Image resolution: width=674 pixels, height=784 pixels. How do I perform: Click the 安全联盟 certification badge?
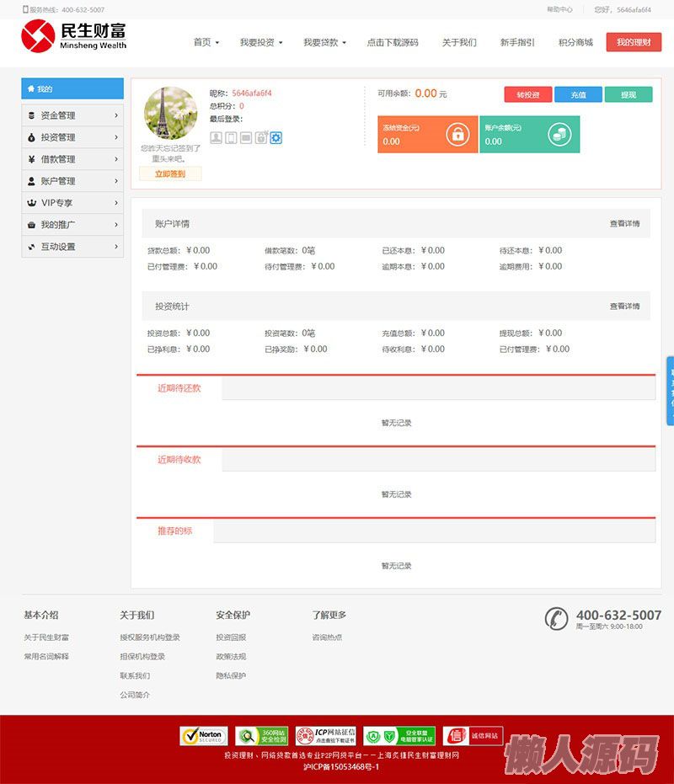click(399, 736)
